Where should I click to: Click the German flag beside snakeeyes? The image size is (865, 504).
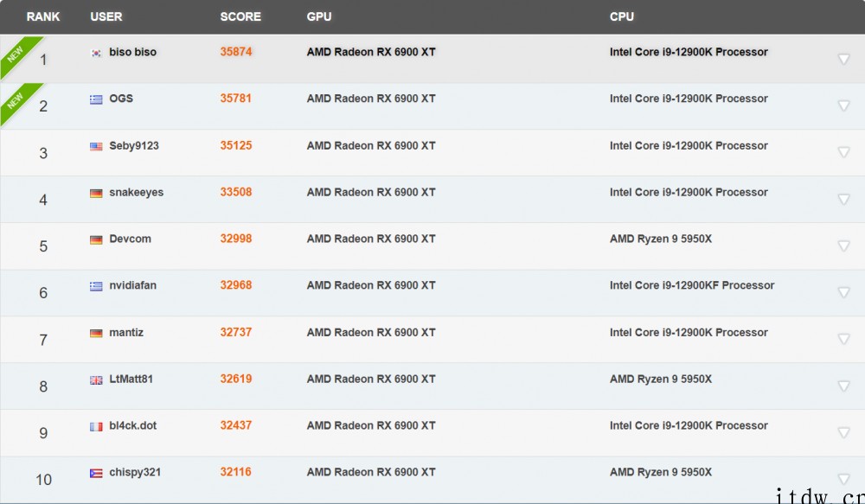tap(96, 193)
